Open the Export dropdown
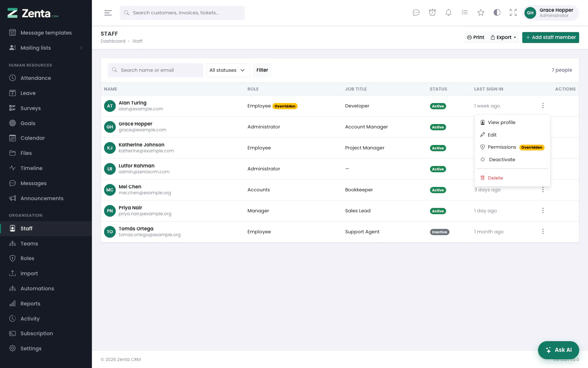Screen dimensions: 588x368 tap(503, 37)
